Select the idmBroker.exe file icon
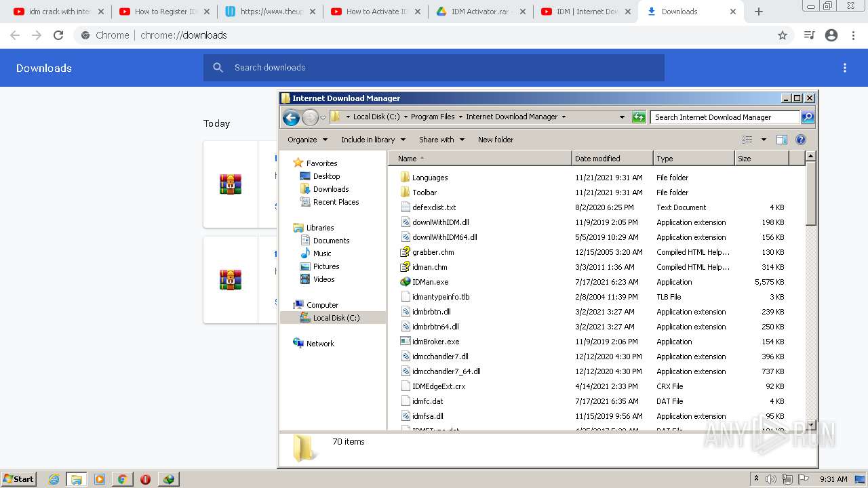This screenshot has height=488, width=868. [x=406, y=342]
